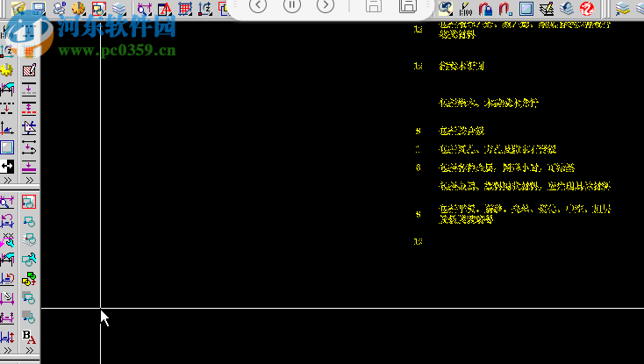Click the grey square with circle icon
This screenshot has width=644, height=364.
pos(29,318)
